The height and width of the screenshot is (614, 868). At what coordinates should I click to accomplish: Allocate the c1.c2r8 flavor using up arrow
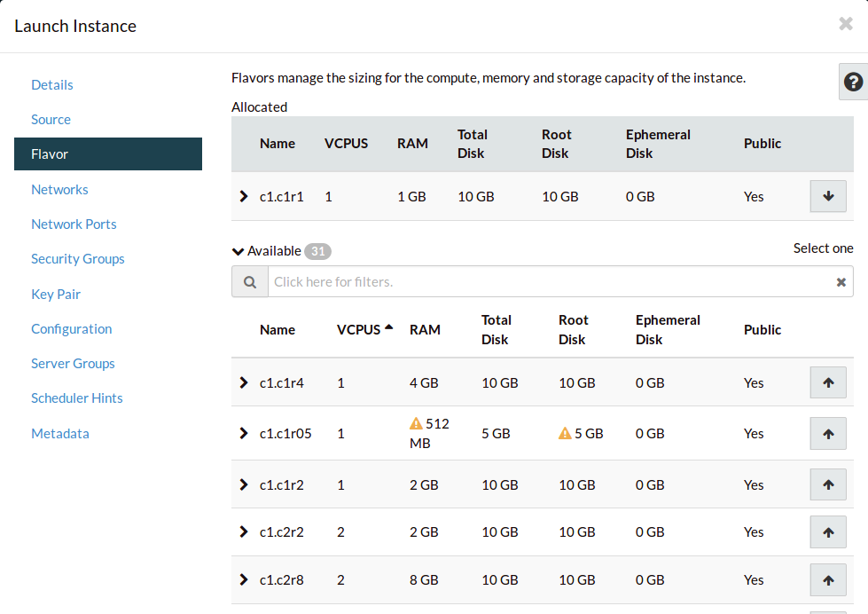(828, 580)
